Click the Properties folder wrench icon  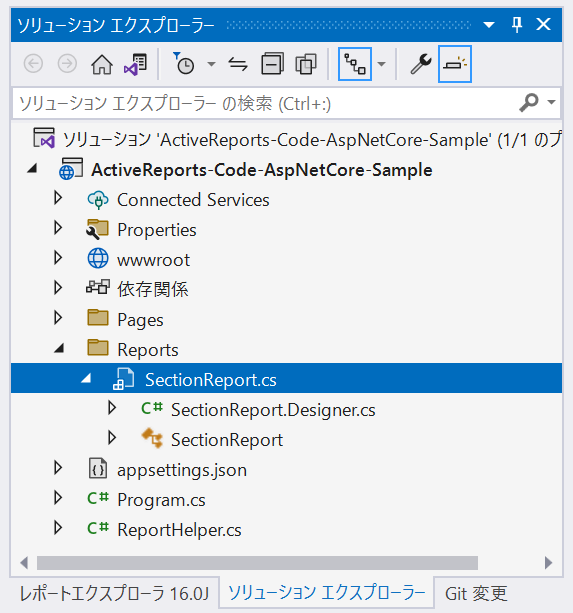click(97, 229)
